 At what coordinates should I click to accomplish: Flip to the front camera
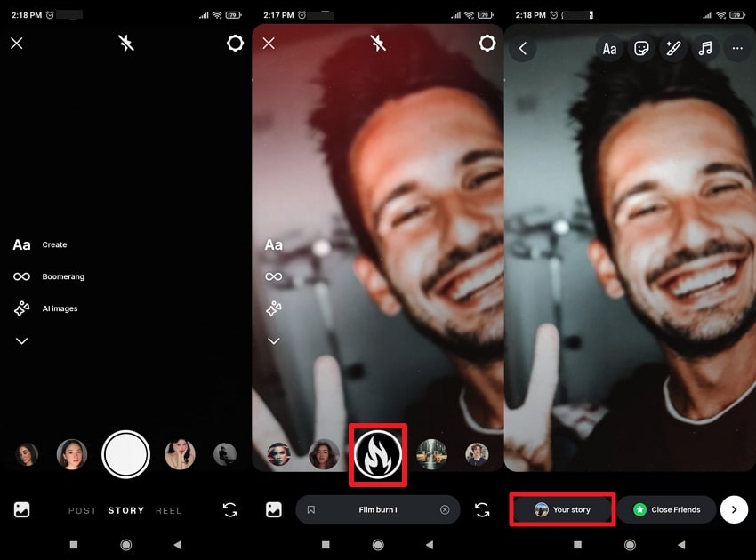[x=230, y=509]
